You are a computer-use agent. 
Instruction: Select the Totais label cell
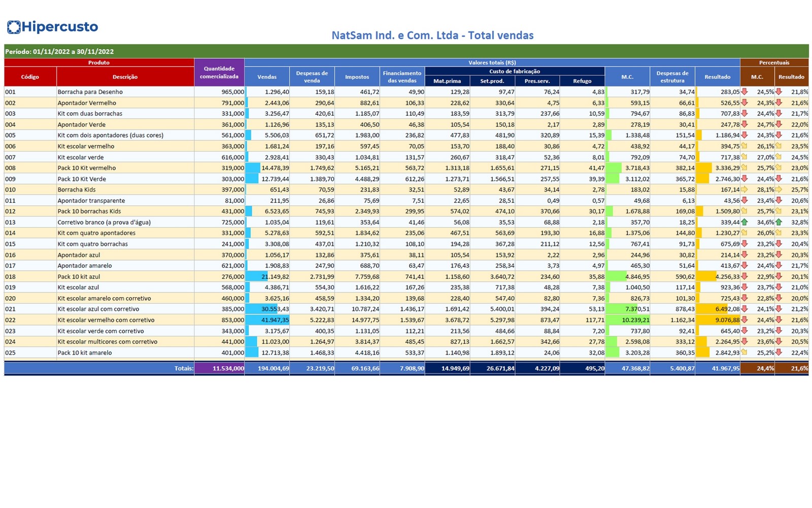(99, 368)
